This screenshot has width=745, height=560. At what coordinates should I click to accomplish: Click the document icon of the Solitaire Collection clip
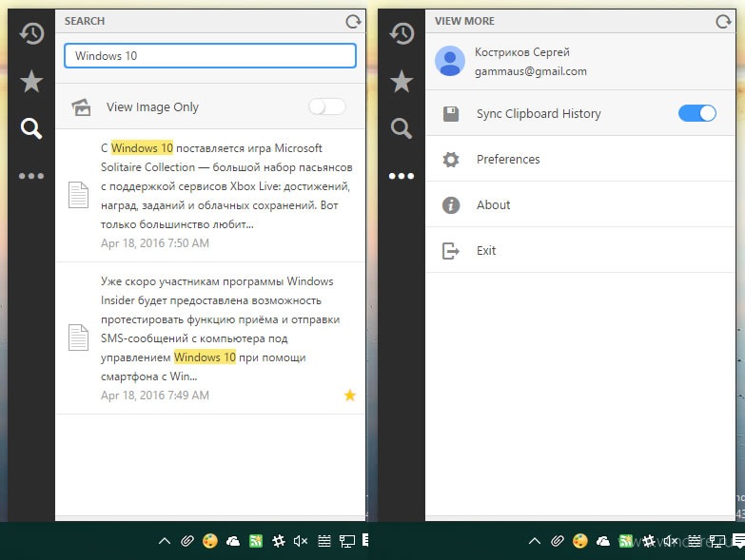(x=78, y=195)
